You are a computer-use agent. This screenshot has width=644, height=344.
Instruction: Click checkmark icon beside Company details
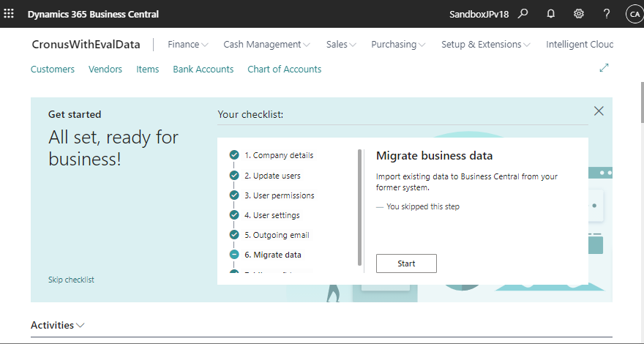coord(234,155)
